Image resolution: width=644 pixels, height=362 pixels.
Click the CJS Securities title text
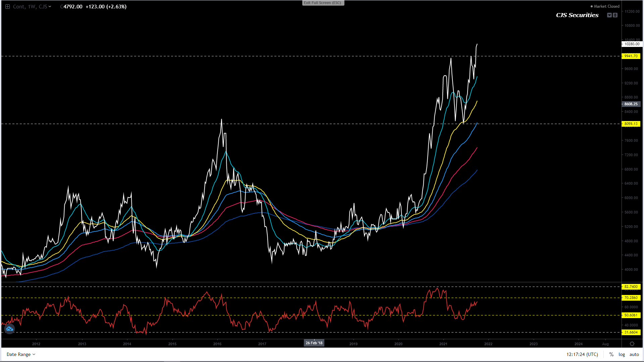pyautogui.click(x=577, y=15)
